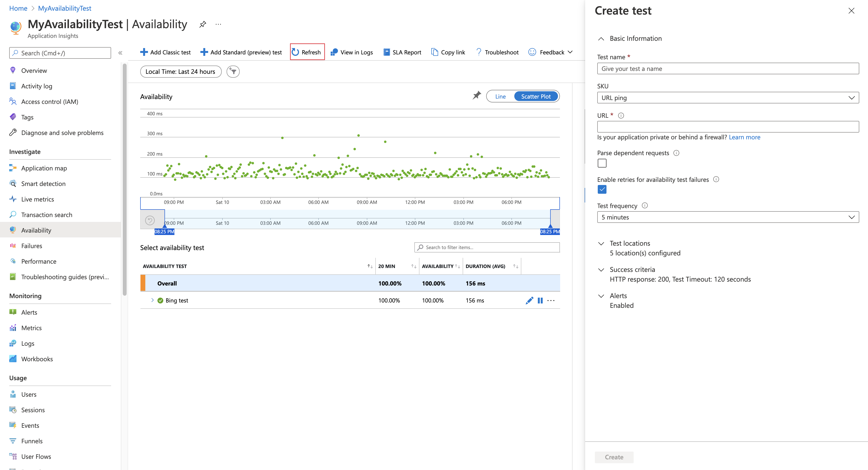868x470 pixels.
Task: Open the SKU dropdown showing URL ping
Action: 728,98
